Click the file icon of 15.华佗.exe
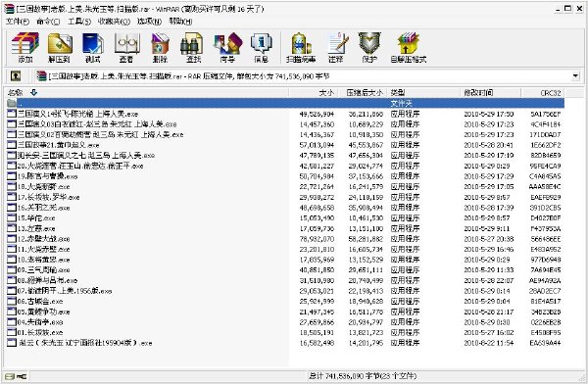The width and height of the screenshot is (588, 384). click(x=12, y=217)
